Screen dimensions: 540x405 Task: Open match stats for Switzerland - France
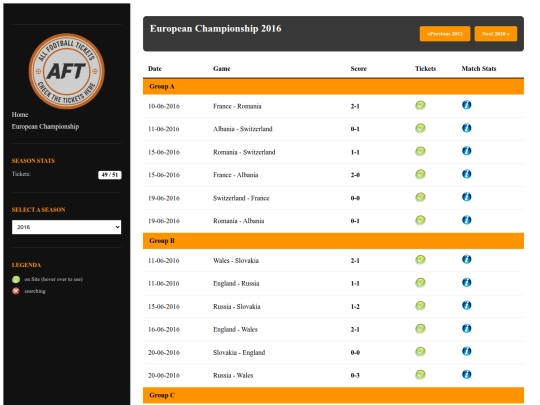click(467, 197)
